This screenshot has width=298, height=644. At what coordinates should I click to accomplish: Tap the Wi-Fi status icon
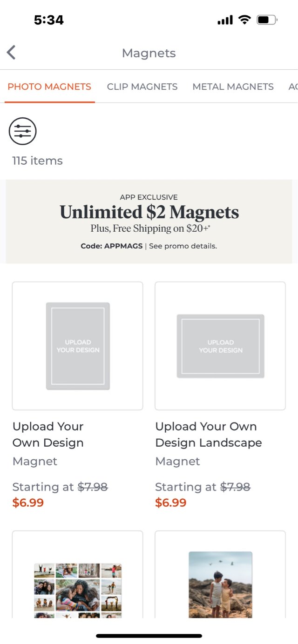[x=244, y=20]
